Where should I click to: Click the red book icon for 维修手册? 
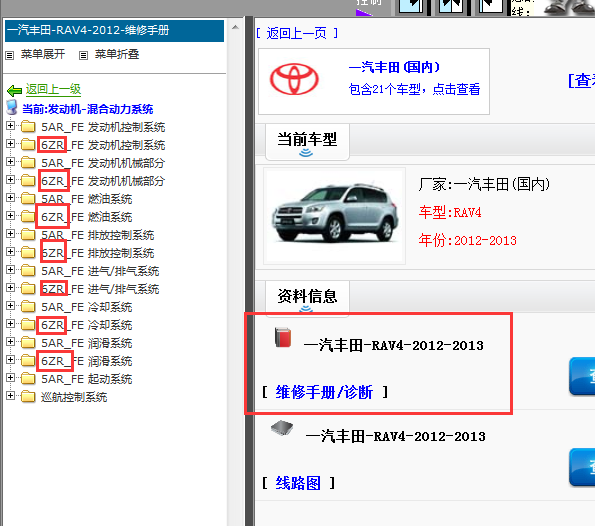pyautogui.click(x=283, y=337)
